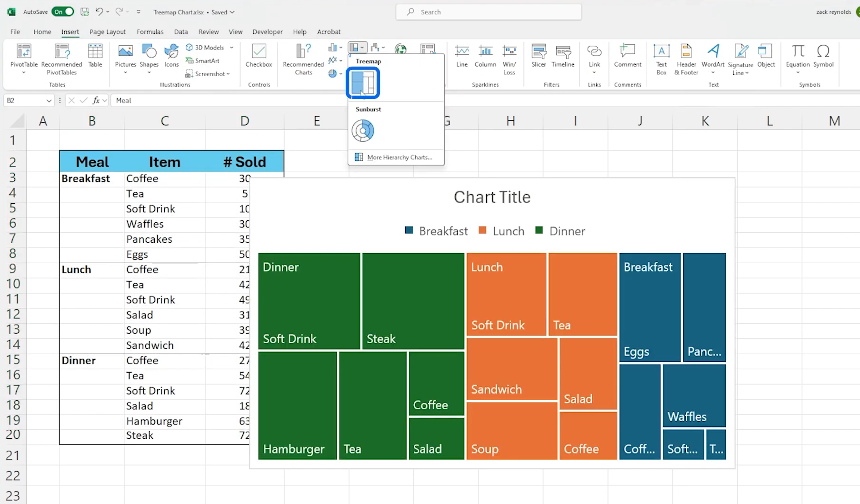The height and width of the screenshot is (504, 860).
Task: Insert a Table from the Tables group
Action: [x=95, y=56]
